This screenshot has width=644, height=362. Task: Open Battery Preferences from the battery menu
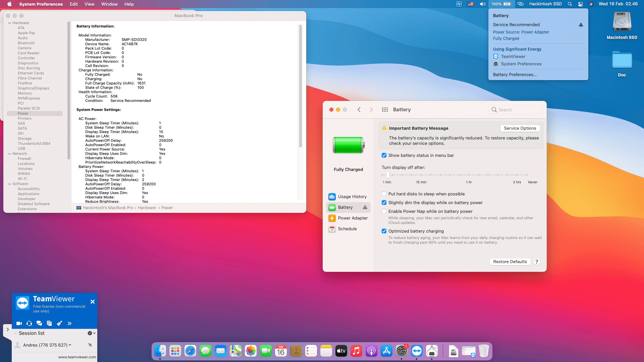[515, 74]
